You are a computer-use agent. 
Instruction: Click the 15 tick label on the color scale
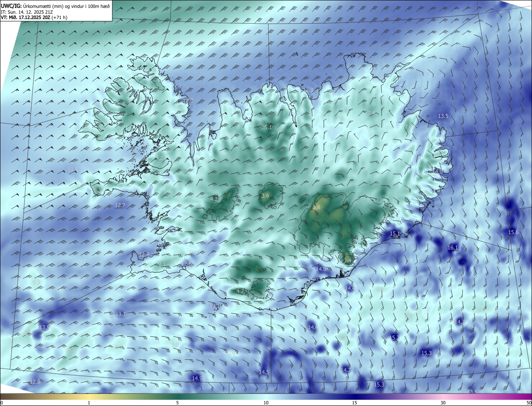coord(355,403)
